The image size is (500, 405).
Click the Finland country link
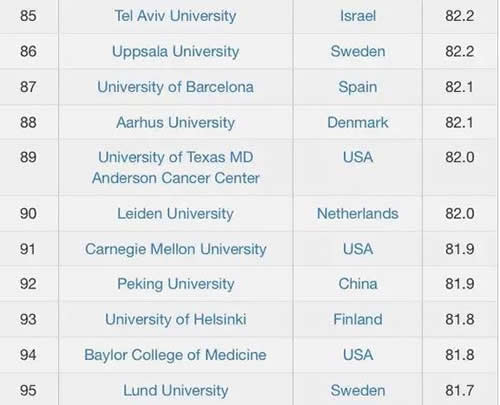(x=358, y=319)
